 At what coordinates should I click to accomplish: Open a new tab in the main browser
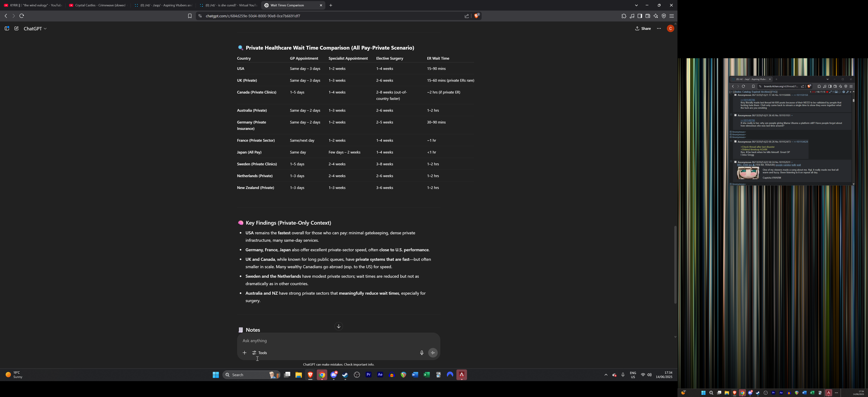coord(331,5)
